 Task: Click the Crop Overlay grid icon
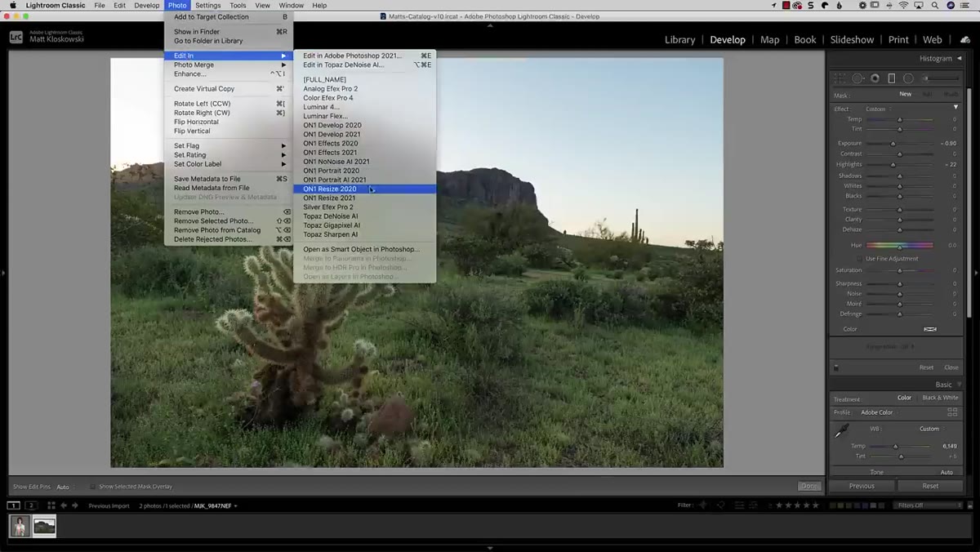840,78
